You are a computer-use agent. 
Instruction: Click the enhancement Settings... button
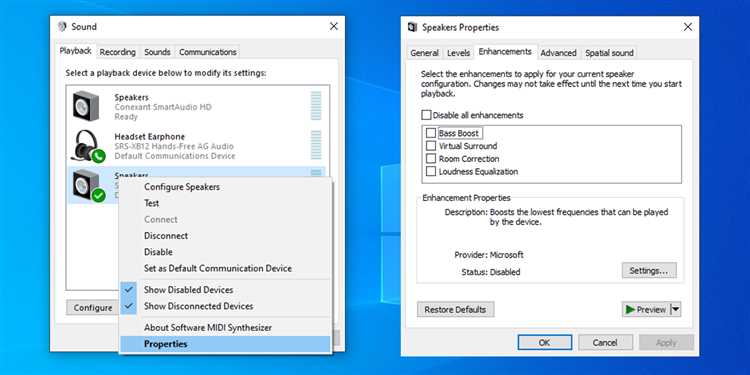tap(649, 270)
